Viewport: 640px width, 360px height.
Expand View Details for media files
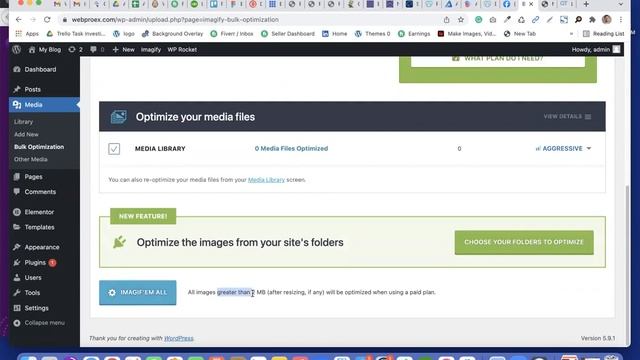567,117
